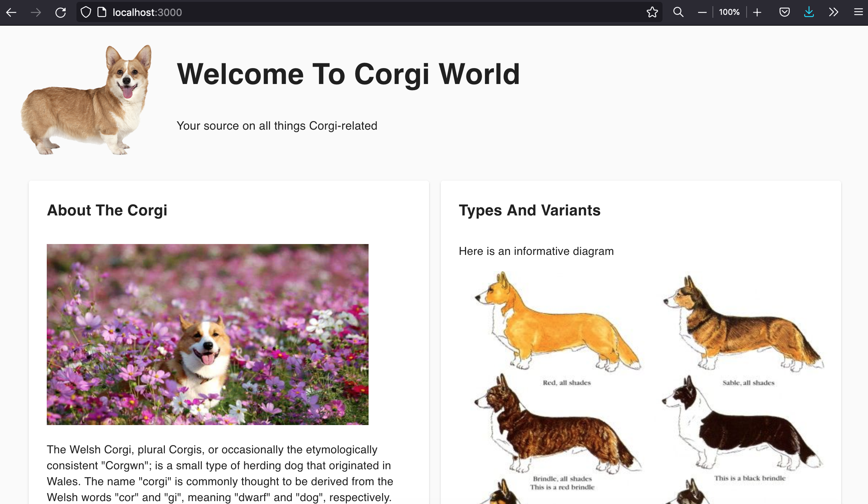Bookmark this page with the star icon
The image size is (868, 504).
[652, 12]
